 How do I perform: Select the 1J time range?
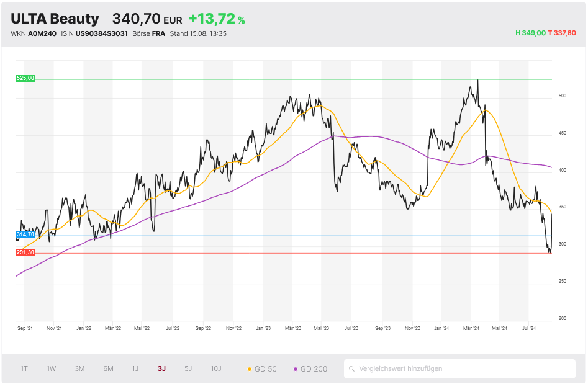pos(135,368)
